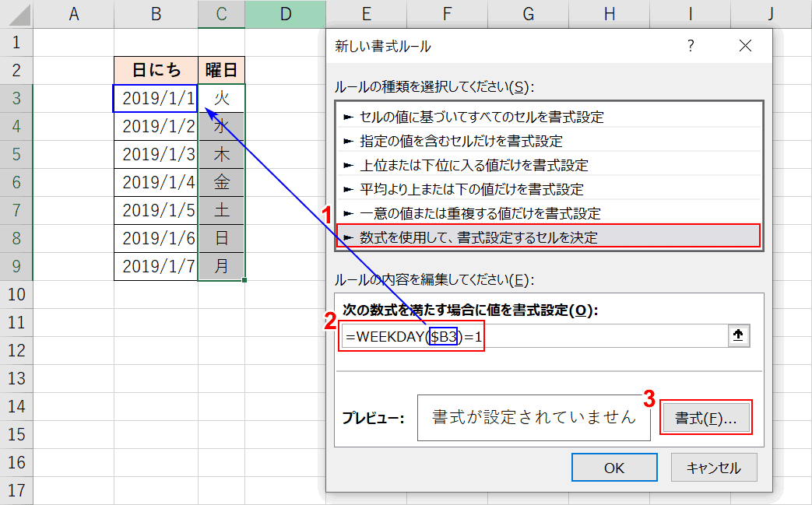
Task: Click the 書式(F)... button
Action: [706, 418]
